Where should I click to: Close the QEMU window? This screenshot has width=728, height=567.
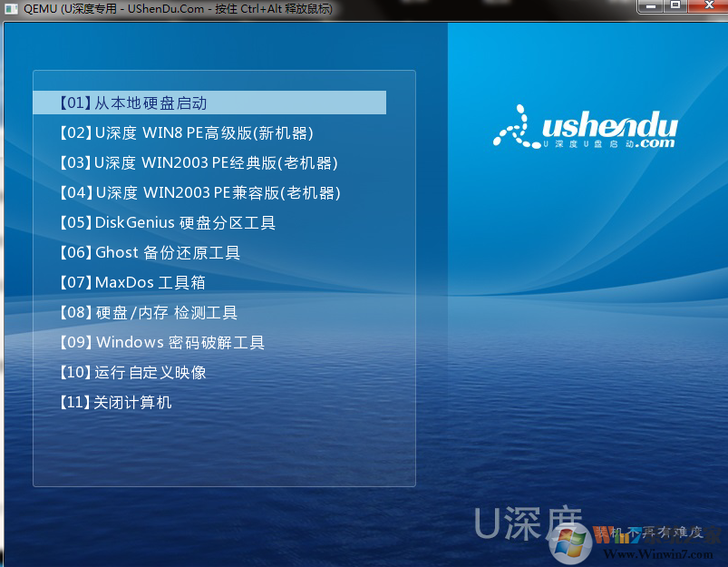pos(708,6)
